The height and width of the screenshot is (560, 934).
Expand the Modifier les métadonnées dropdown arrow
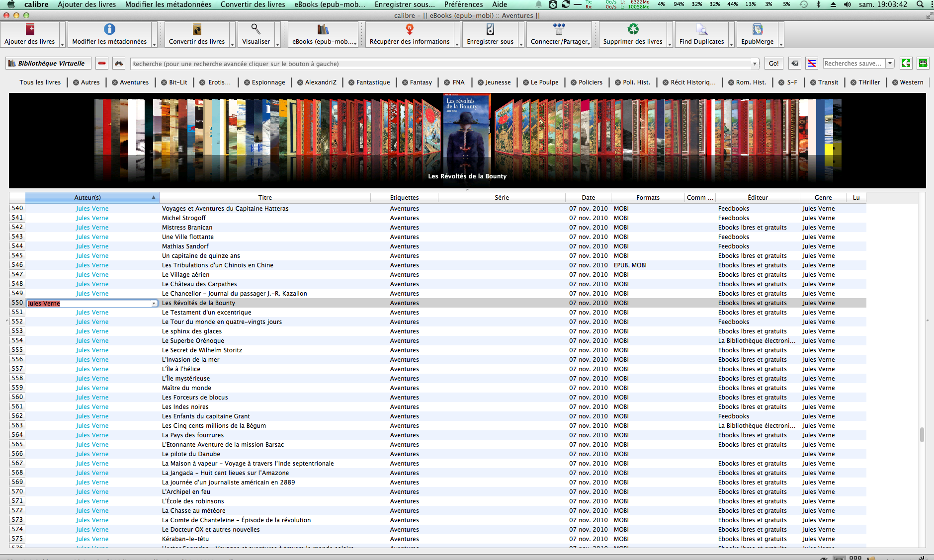[x=154, y=44]
